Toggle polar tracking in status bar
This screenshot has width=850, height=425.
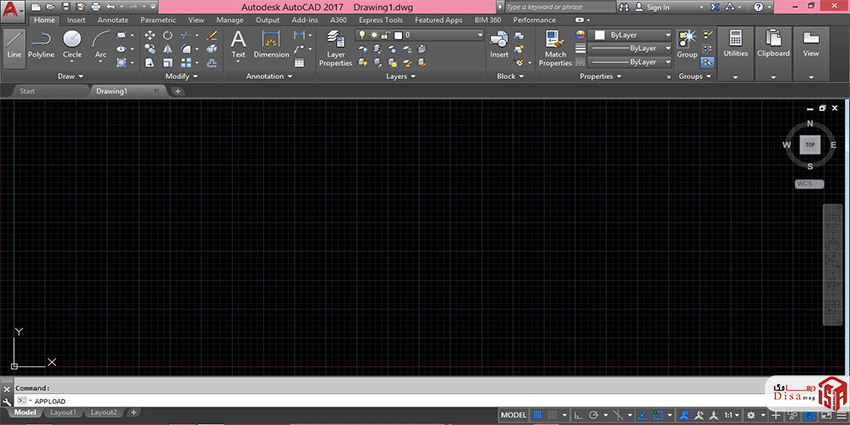pyautogui.click(x=594, y=414)
